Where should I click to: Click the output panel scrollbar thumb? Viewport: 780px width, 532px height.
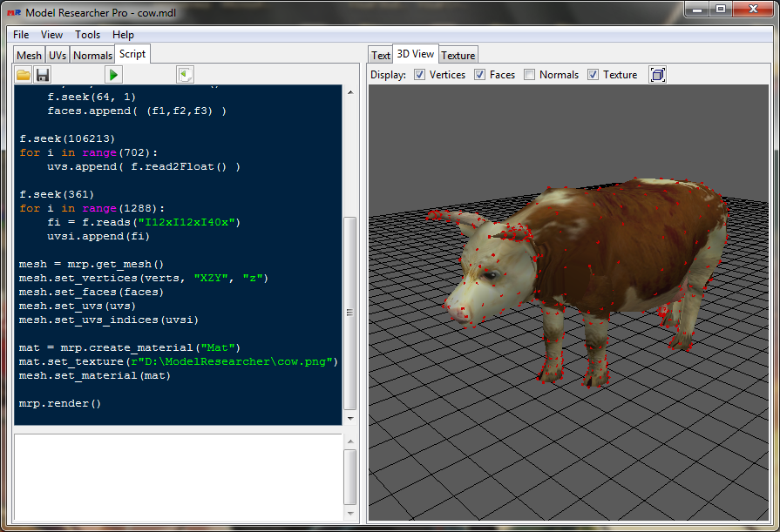[x=350, y=477]
